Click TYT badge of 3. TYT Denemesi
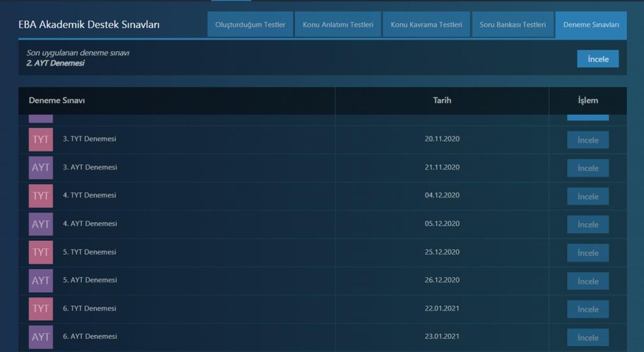Viewport: 644px width, 352px height. (41, 140)
